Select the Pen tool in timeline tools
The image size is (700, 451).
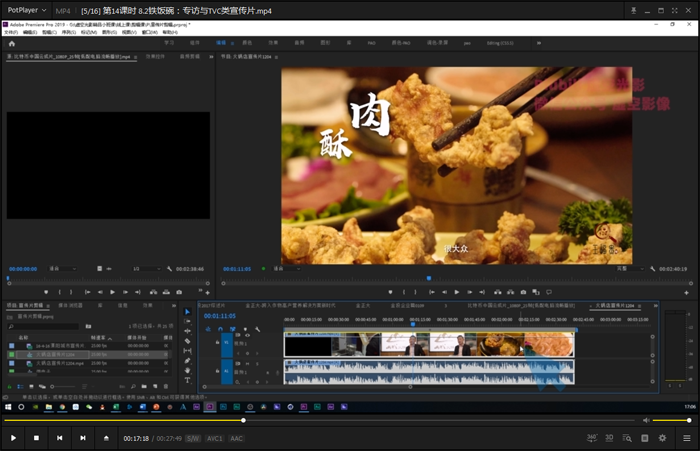[187, 361]
